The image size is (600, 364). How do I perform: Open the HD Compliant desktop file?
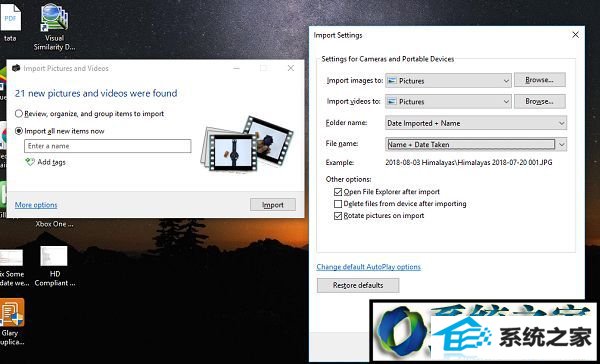click(x=54, y=266)
